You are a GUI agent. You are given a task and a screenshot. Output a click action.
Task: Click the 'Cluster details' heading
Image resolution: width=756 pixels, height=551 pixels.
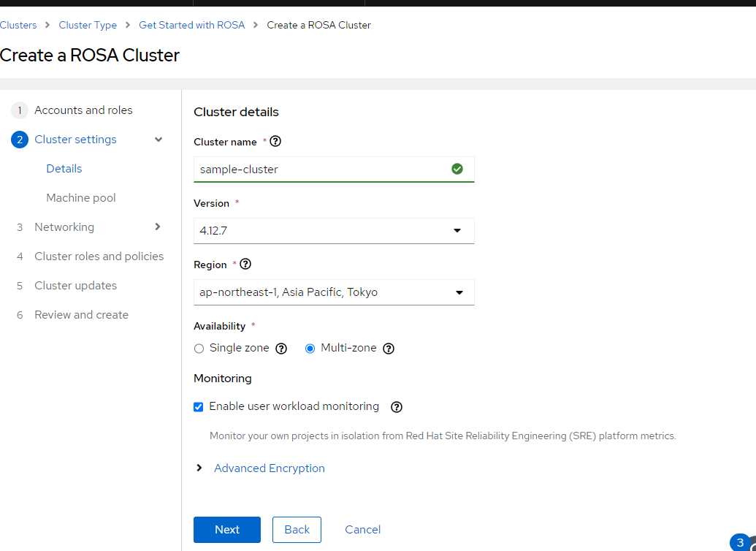click(x=236, y=112)
